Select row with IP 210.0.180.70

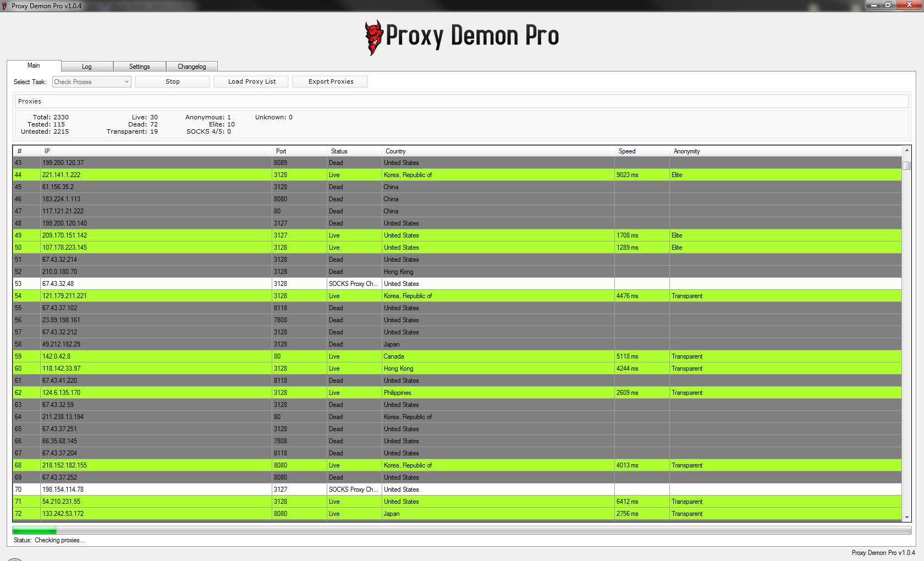(457, 272)
